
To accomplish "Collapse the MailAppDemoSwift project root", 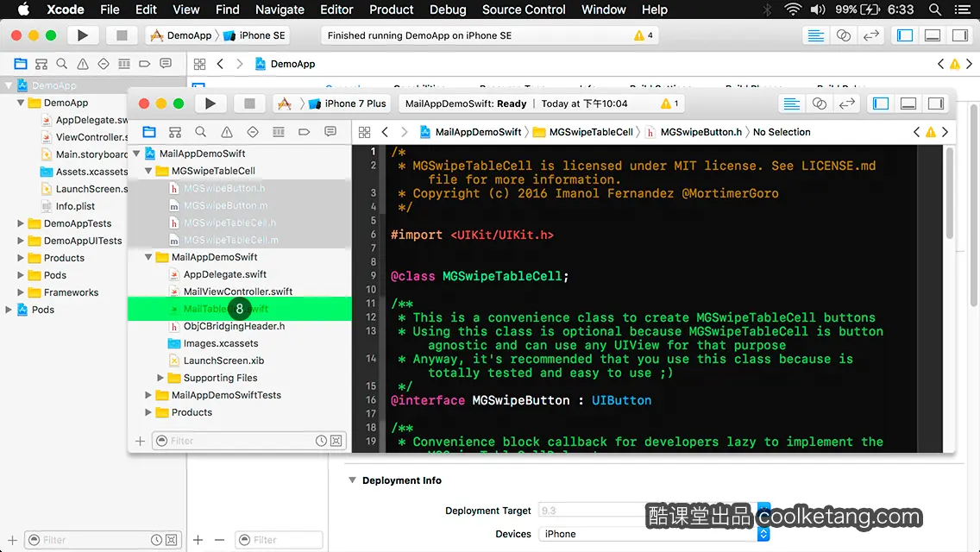I will pyautogui.click(x=136, y=154).
